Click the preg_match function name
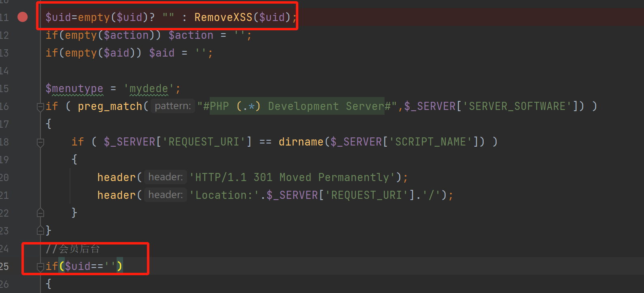Screen dimensions: 644x293 tap(110, 106)
